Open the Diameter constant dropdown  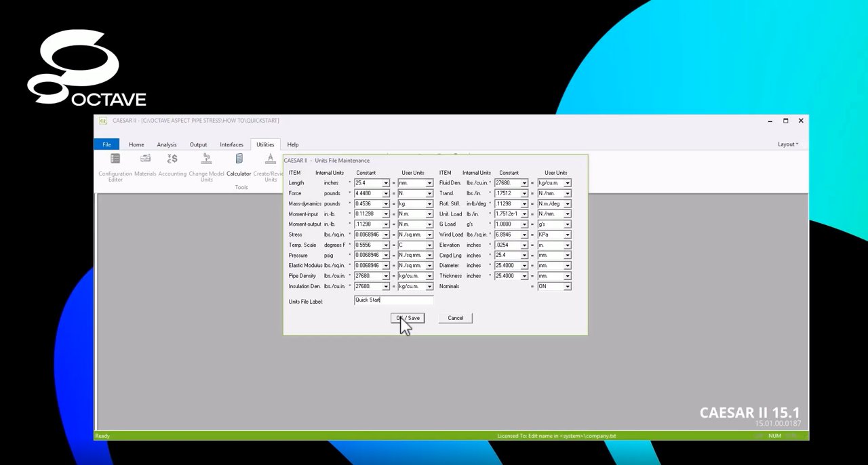pos(524,266)
